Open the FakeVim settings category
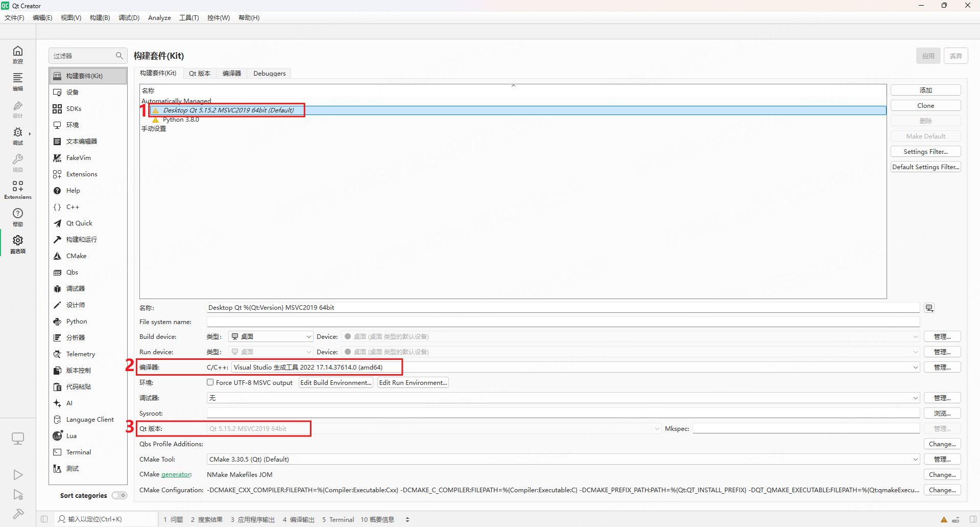 (88, 158)
